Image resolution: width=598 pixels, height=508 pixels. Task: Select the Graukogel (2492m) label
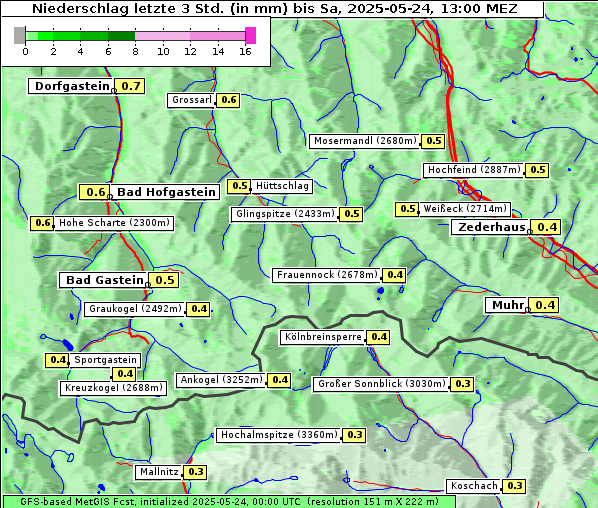135,309
